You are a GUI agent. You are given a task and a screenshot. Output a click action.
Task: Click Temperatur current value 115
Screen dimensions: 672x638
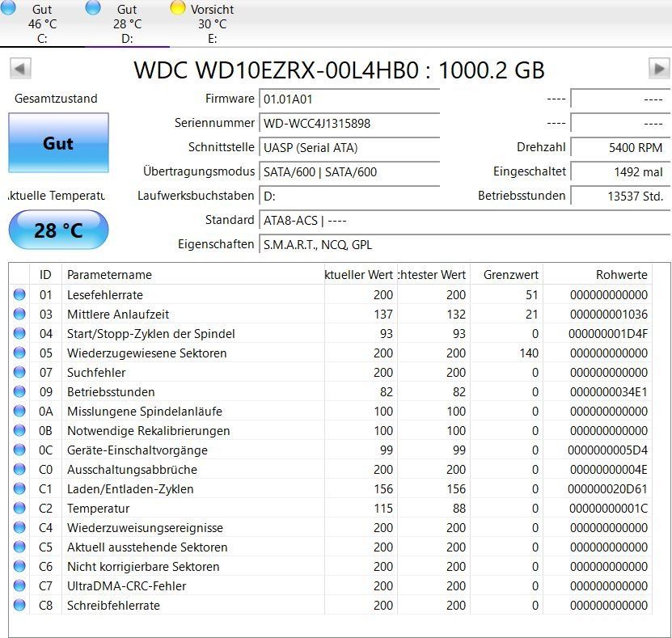383,508
